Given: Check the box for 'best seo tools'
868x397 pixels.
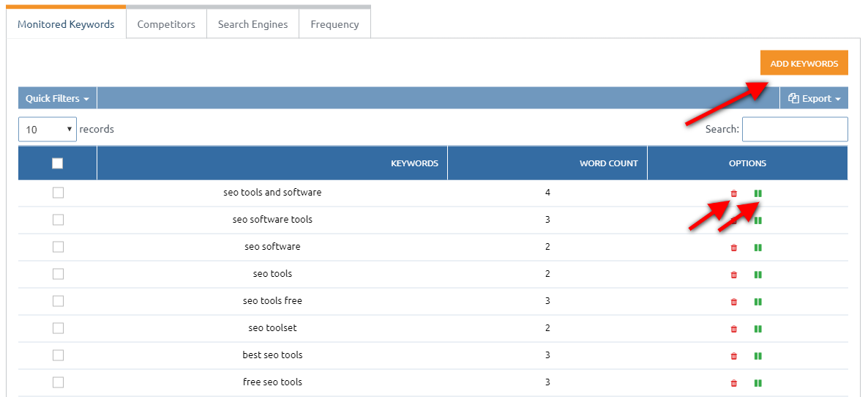Looking at the screenshot, I should click(58, 355).
